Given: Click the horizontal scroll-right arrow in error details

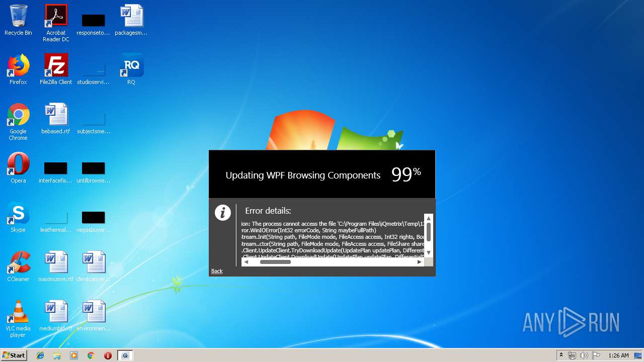Looking at the screenshot, I should (x=420, y=262).
